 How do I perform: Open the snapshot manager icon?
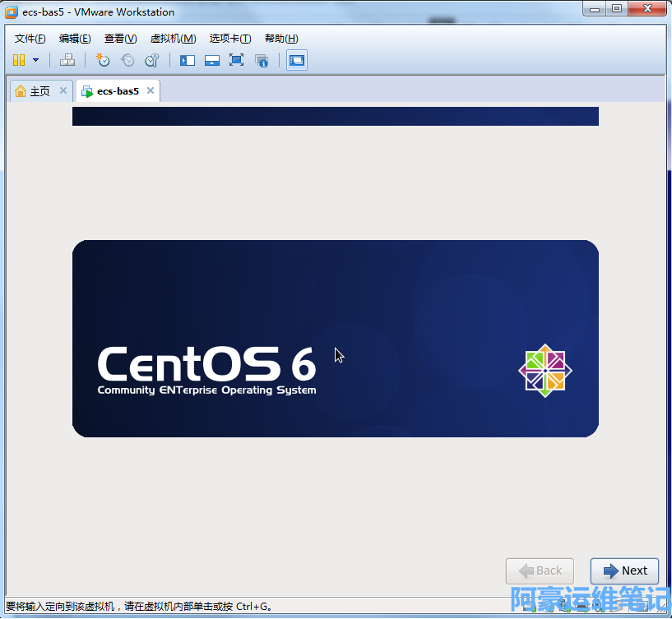click(x=151, y=60)
